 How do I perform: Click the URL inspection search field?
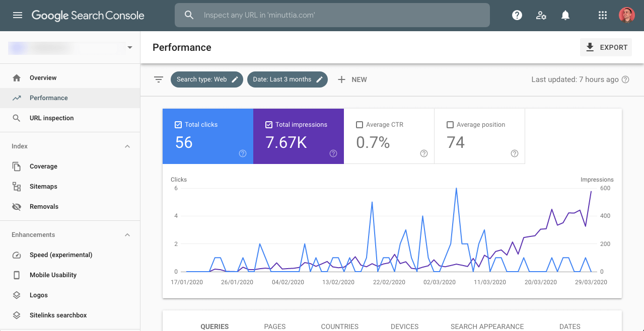[x=332, y=15]
